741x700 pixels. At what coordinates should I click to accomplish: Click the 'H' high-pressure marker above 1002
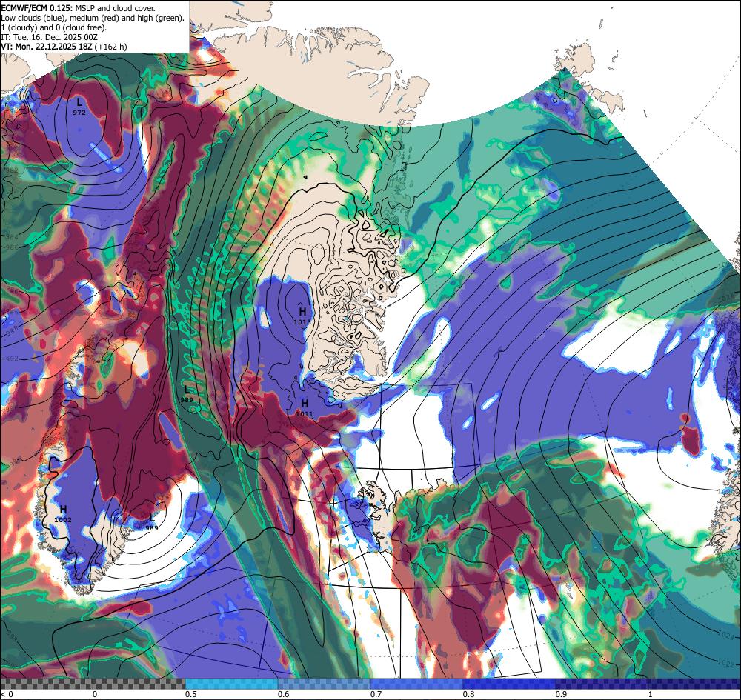tap(63, 509)
